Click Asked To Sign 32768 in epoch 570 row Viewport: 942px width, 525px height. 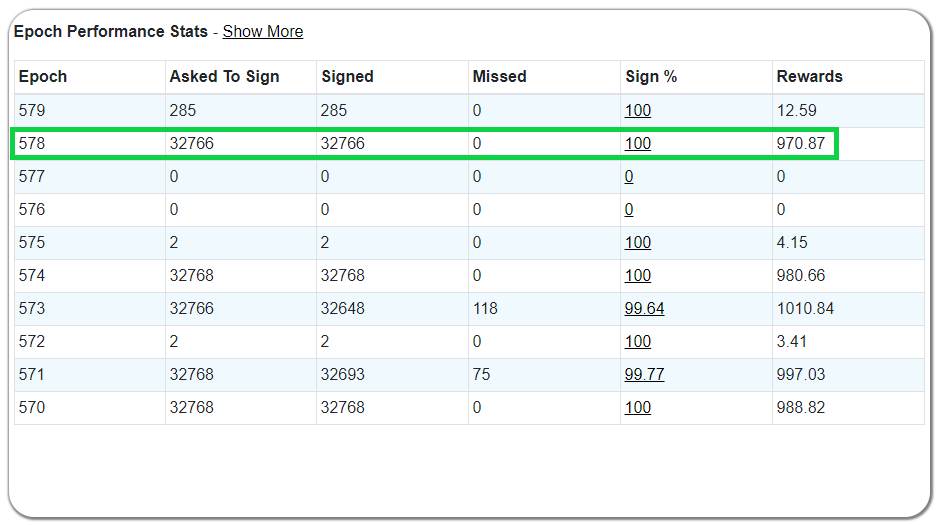pyautogui.click(x=192, y=408)
